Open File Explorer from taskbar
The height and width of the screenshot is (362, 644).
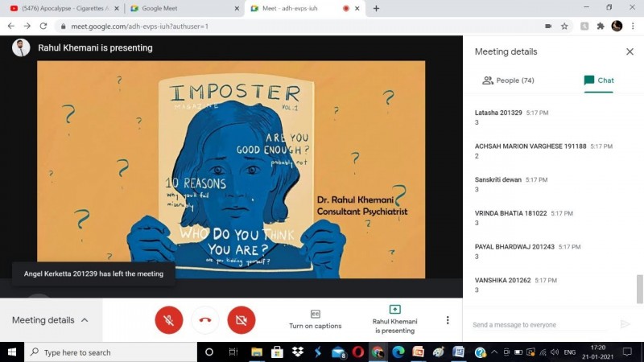257,352
